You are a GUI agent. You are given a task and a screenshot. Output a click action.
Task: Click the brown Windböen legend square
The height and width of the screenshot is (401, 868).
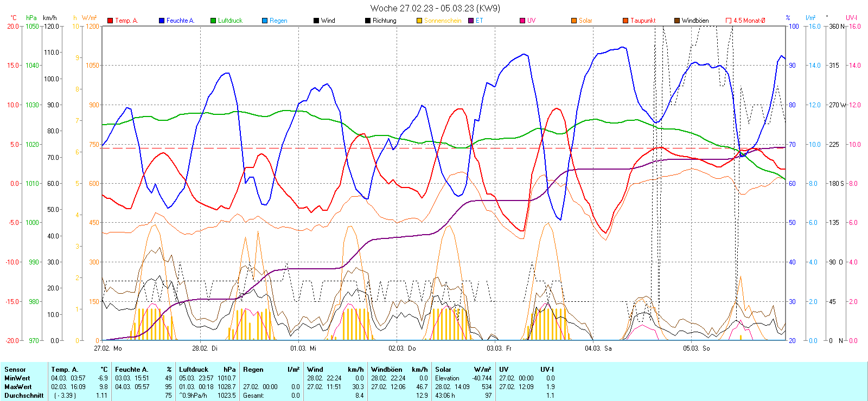(x=677, y=21)
